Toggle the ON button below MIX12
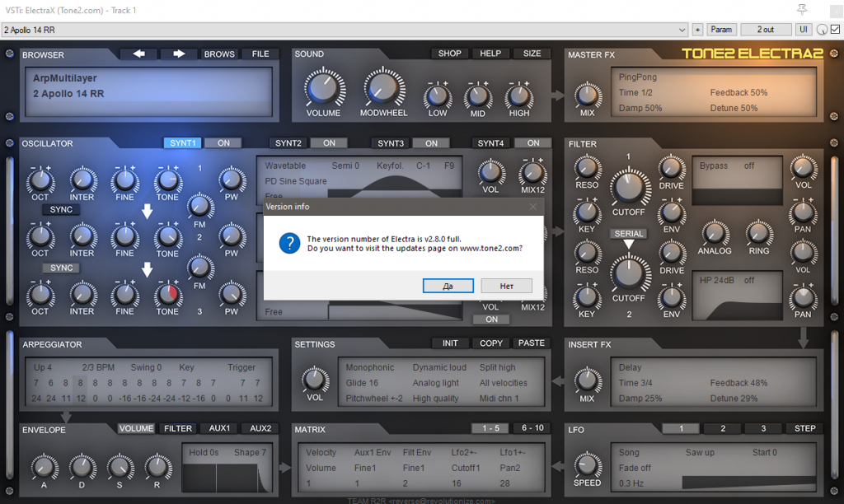The width and height of the screenshot is (844, 504). 491,319
